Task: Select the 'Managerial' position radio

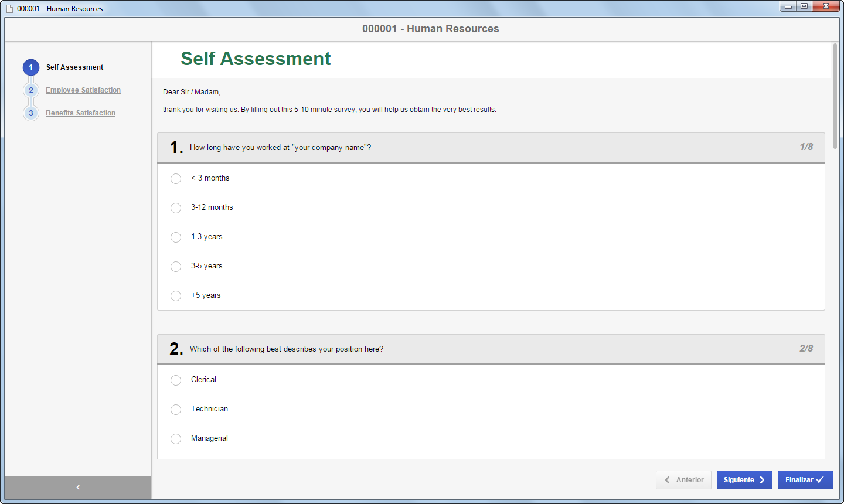Action: click(x=176, y=439)
